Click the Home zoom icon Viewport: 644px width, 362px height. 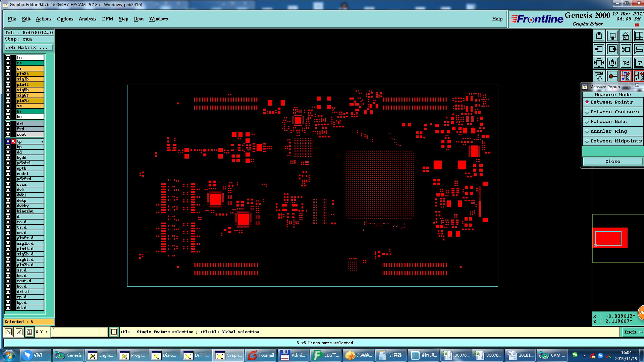(x=626, y=36)
